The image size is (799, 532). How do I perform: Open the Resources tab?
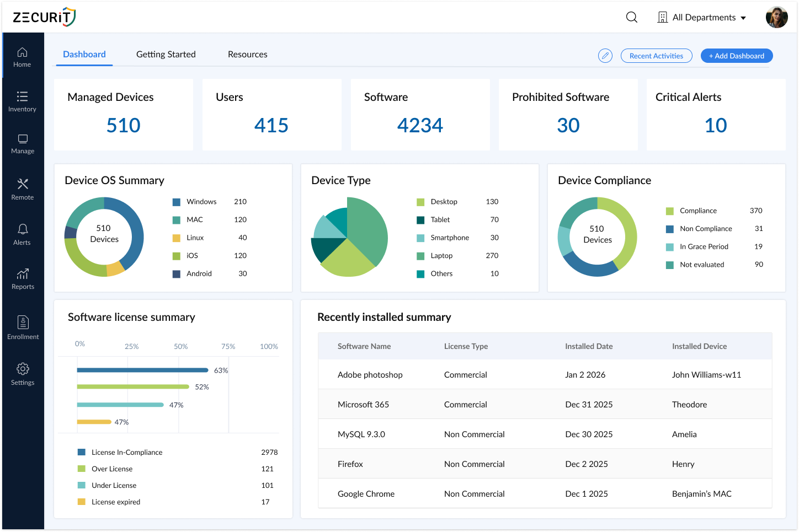247,54
